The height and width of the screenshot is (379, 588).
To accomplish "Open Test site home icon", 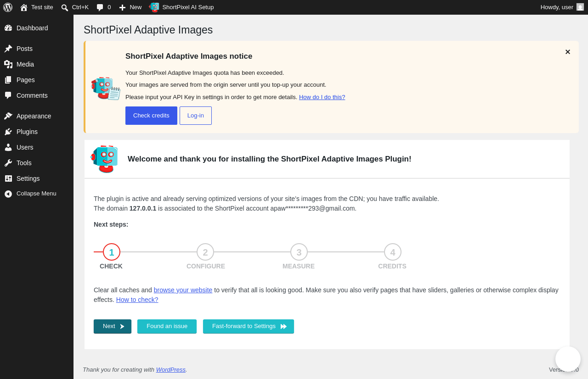I will pyautogui.click(x=24, y=7).
